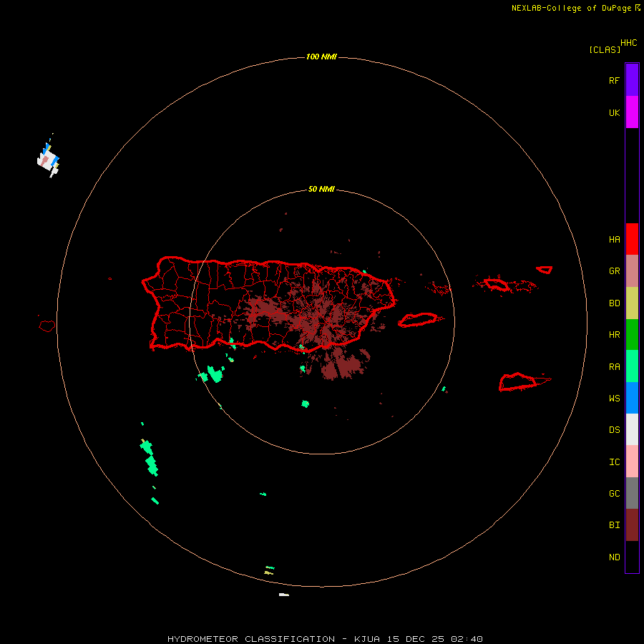Select the GC gray legend swatch

632,493
